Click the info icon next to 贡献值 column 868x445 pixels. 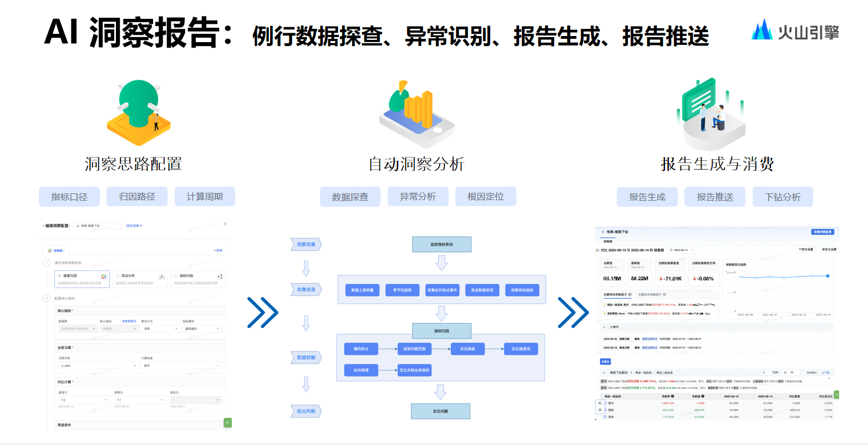[x=703, y=396]
